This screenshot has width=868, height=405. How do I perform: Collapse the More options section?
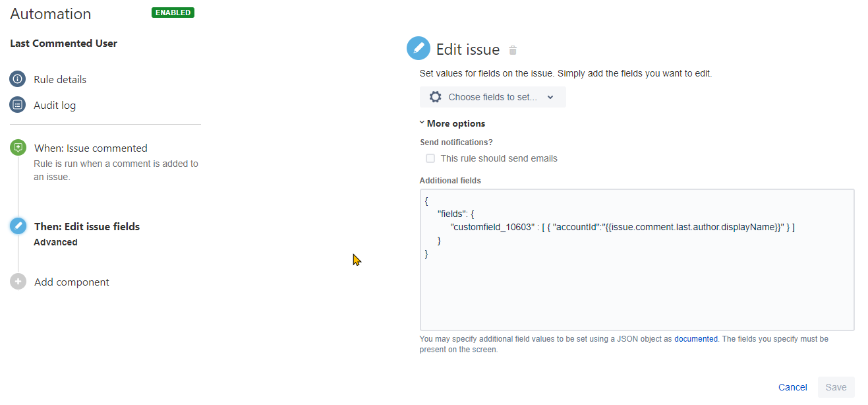point(452,123)
